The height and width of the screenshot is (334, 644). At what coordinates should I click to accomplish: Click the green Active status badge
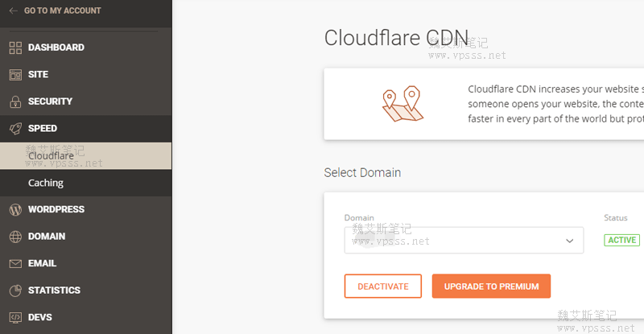tap(621, 241)
